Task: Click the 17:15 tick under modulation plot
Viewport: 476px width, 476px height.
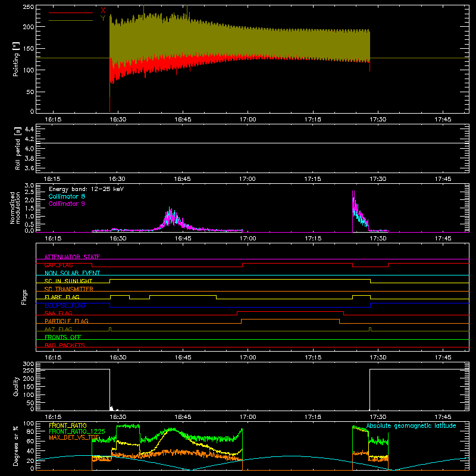Action: (313, 239)
